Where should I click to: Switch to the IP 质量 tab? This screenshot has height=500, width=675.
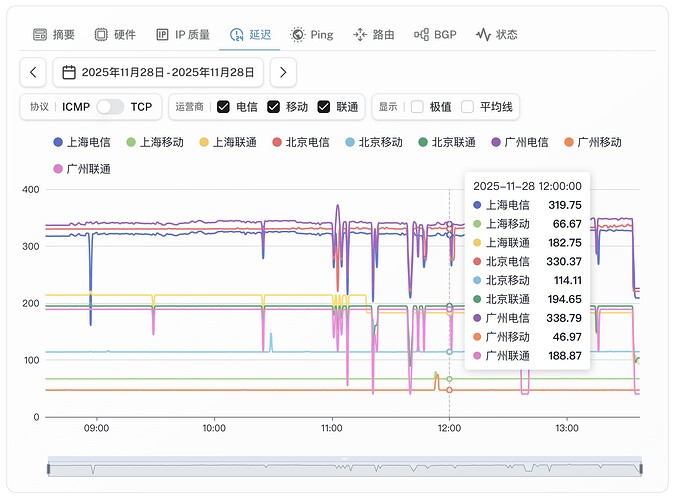pos(183,34)
